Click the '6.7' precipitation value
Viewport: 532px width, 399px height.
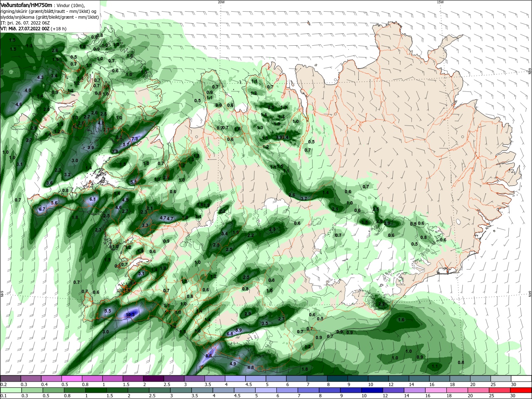point(42,209)
